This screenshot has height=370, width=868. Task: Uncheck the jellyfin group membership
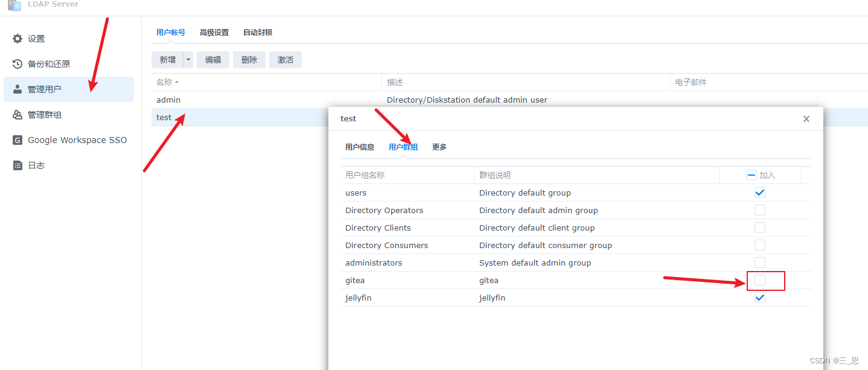(760, 298)
